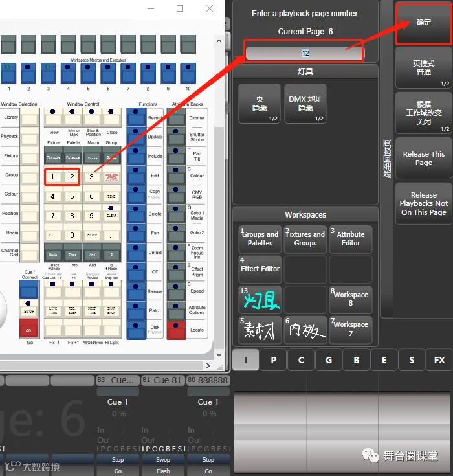Click the Unfold function button

click(136, 253)
